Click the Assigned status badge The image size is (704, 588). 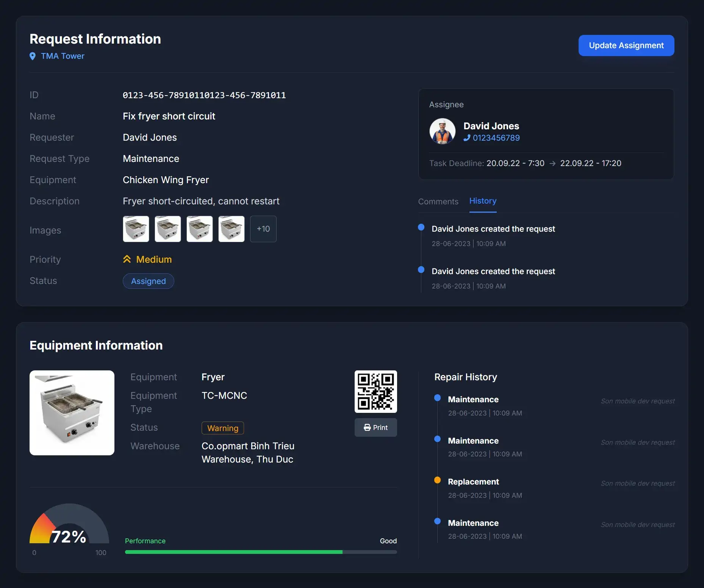148,281
